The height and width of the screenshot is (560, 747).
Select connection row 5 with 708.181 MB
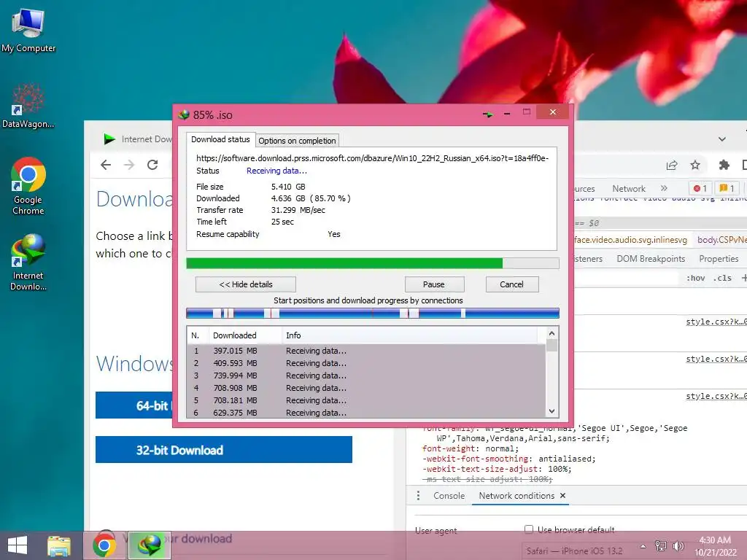click(366, 400)
